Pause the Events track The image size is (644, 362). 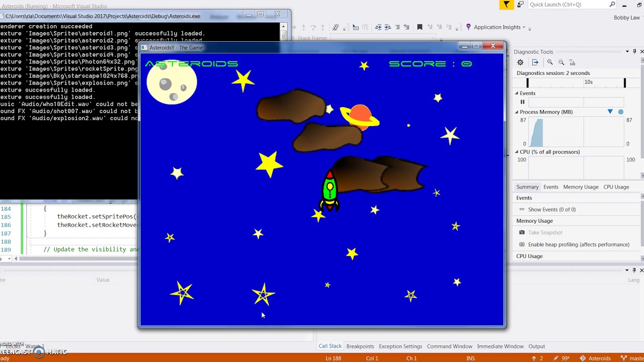[522, 102]
